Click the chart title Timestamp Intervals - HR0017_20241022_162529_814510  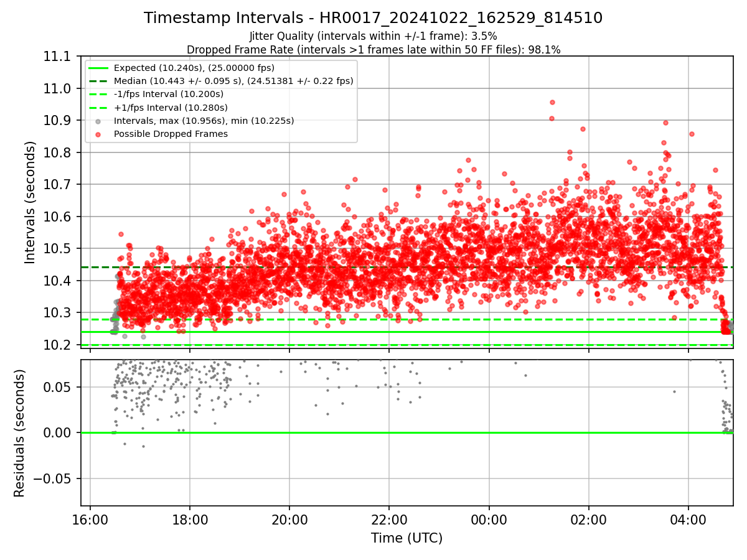(x=373, y=18)
